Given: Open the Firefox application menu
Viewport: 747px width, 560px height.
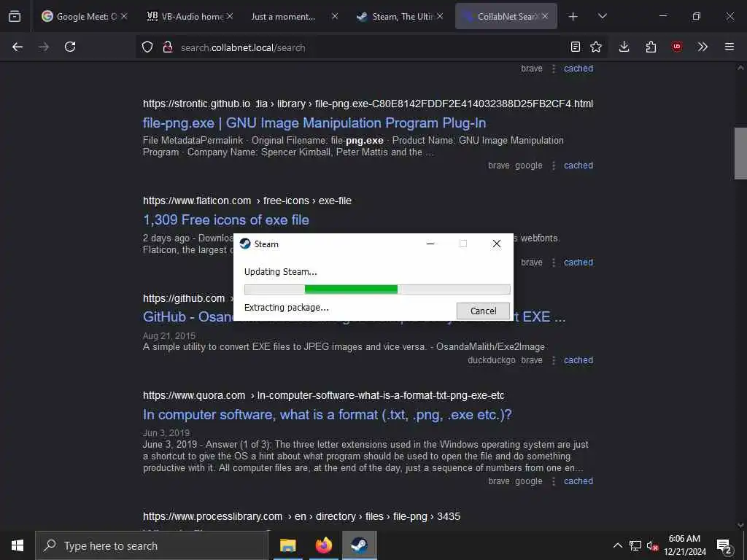Looking at the screenshot, I should click(x=729, y=47).
